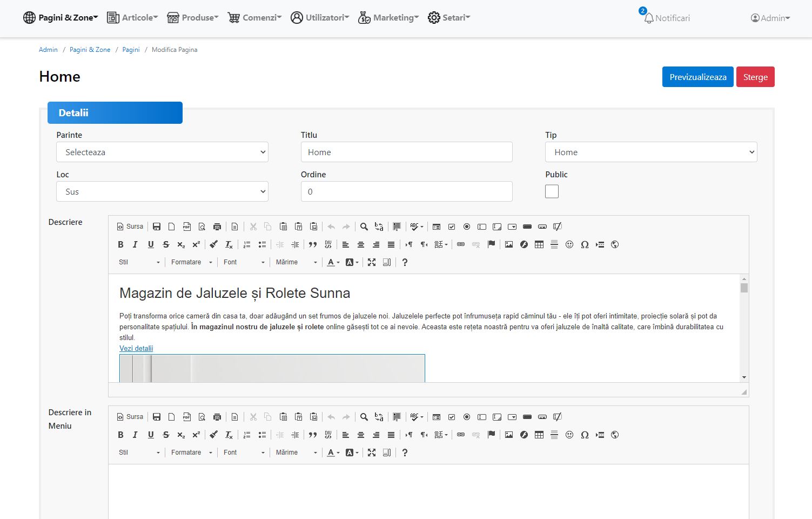Screen dimensions: 812x519
Task: Insert numbered list in Descriere editor
Action: coord(247,244)
